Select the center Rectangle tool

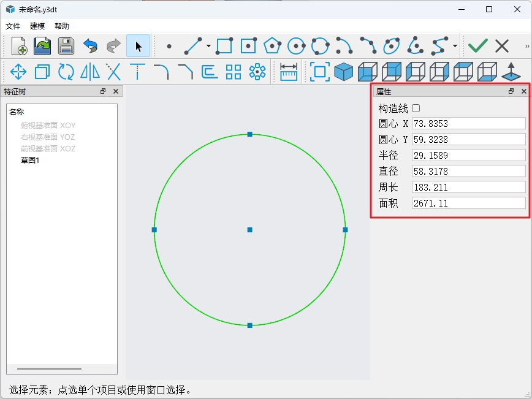tap(248, 46)
